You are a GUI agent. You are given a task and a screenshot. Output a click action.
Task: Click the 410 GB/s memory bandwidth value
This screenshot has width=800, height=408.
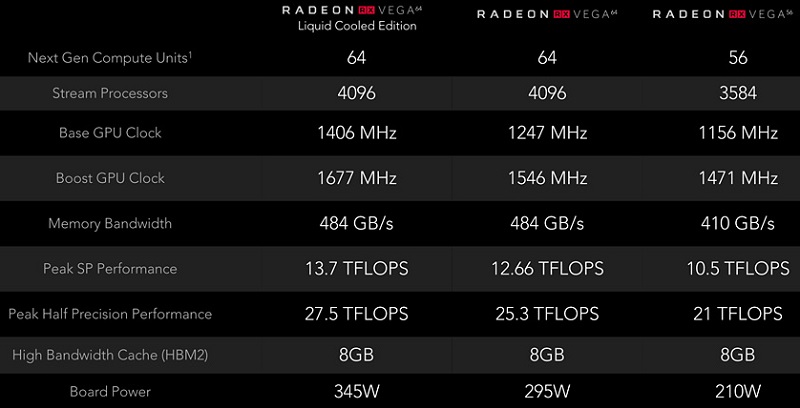pyautogui.click(x=738, y=223)
